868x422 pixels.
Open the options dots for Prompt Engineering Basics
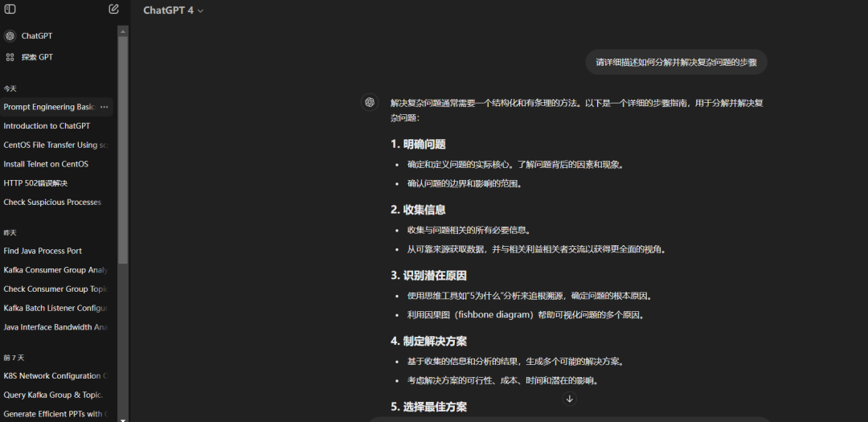104,107
